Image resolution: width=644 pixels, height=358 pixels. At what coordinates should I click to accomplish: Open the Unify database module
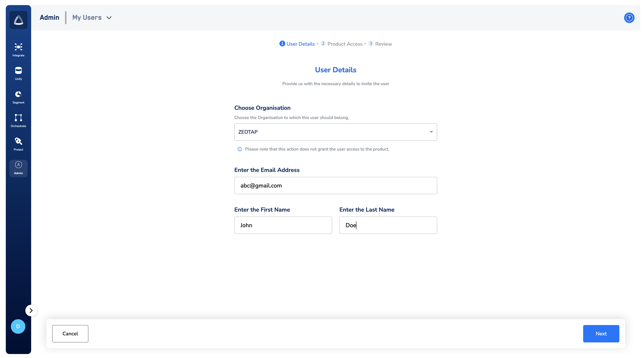pyautogui.click(x=18, y=73)
